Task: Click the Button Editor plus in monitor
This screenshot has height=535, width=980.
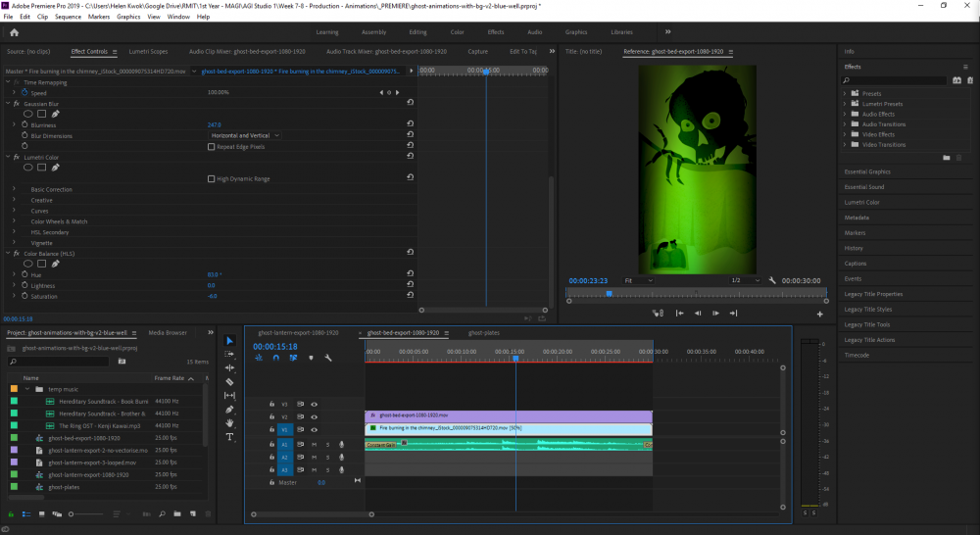Action: tap(820, 314)
